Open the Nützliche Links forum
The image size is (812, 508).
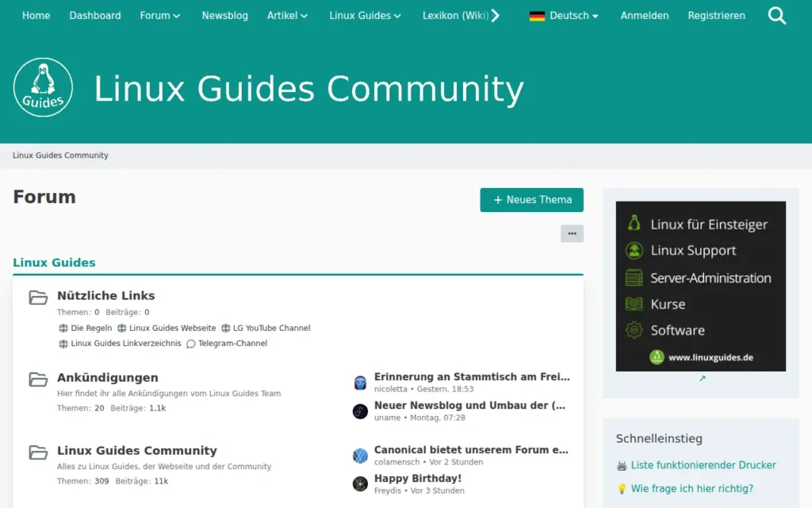click(106, 295)
